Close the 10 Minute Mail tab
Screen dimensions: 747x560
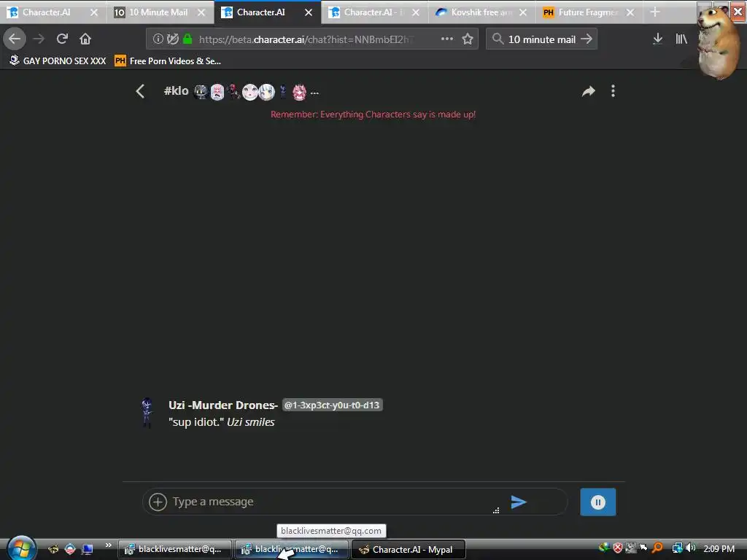(x=201, y=12)
